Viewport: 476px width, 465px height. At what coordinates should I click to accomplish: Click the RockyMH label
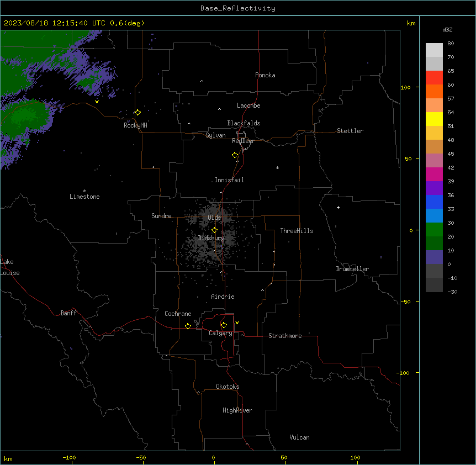pyautogui.click(x=135, y=125)
